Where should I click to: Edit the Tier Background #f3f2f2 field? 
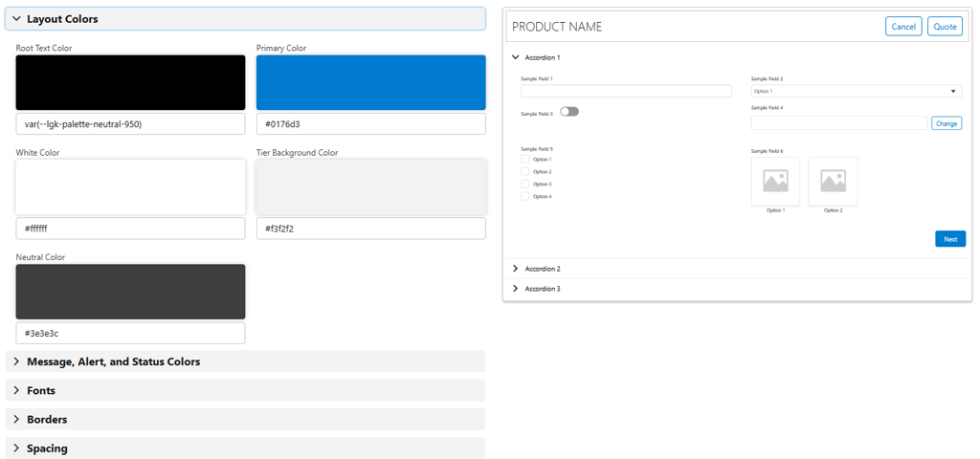coord(371,229)
